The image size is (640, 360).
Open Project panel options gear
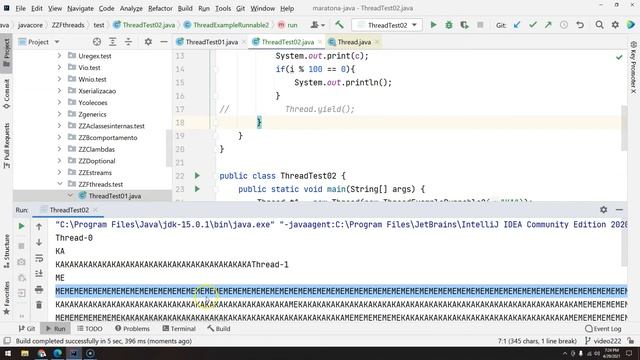148,42
